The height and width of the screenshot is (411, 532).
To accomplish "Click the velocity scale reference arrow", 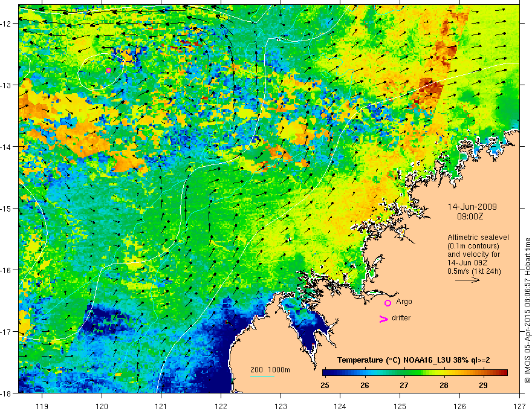I will [x=467, y=280].
